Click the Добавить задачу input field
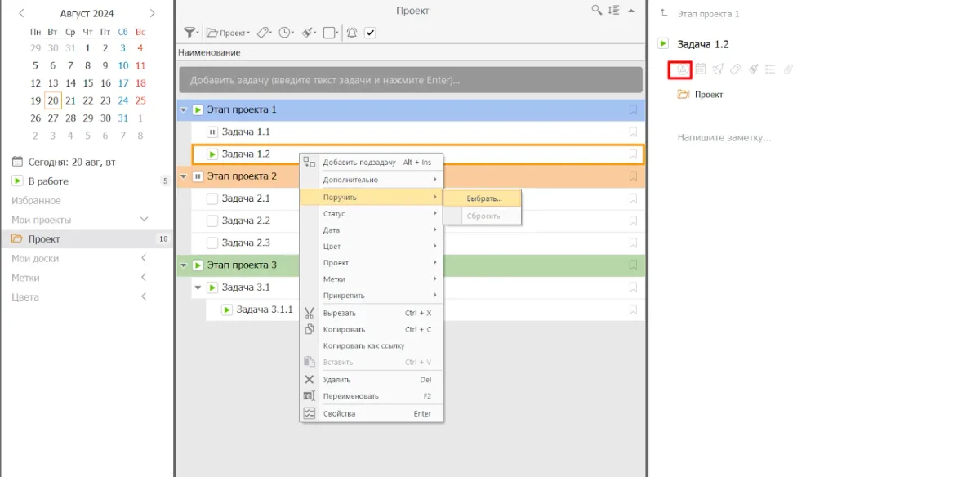980x477 pixels. [411, 81]
